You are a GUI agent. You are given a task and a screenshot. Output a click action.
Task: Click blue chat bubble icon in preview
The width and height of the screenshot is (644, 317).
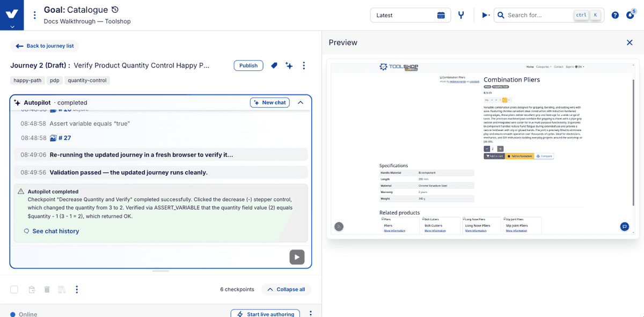pyautogui.click(x=625, y=226)
